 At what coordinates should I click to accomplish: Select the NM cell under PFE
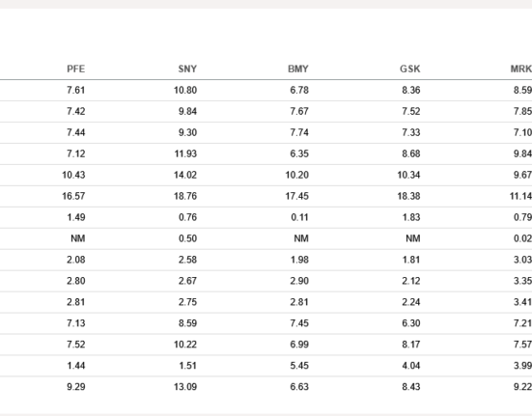(77, 238)
